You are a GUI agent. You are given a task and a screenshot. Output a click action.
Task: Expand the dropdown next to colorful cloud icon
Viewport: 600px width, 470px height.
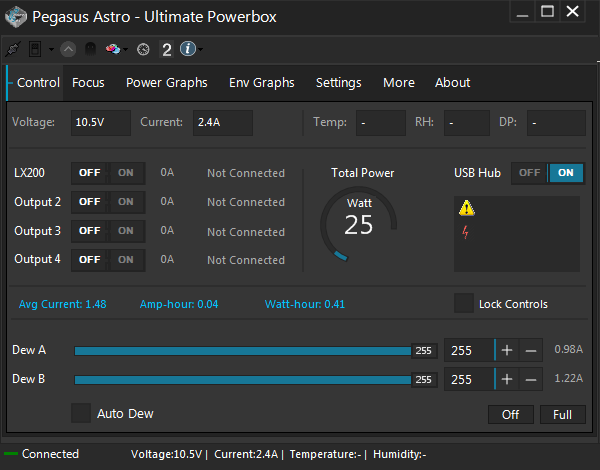click(126, 50)
